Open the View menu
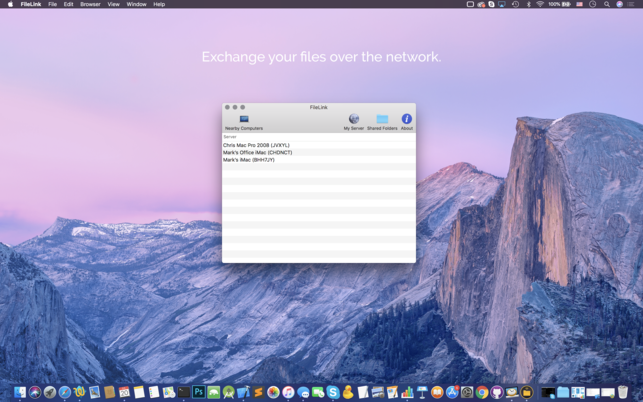 click(114, 4)
